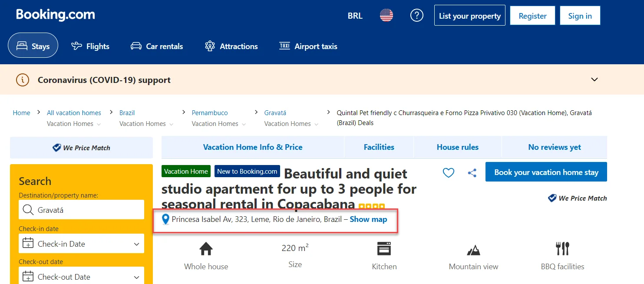
Task: Click the share icon
Action: coord(472,173)
